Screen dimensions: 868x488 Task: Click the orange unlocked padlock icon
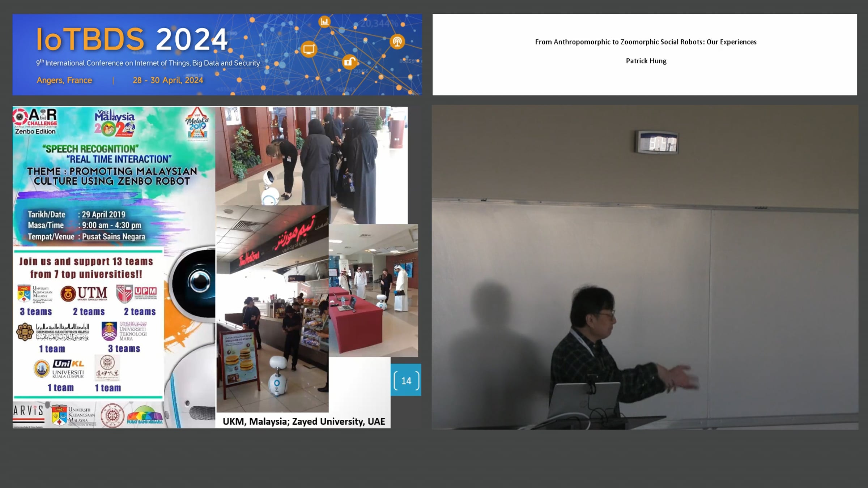pyautogui.click(x=349, y=62)
